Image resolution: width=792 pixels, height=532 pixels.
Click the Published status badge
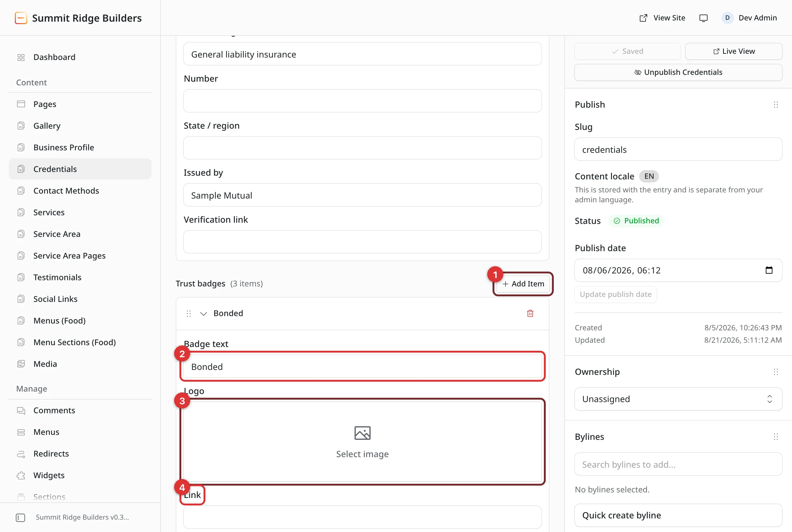point(636,221)
